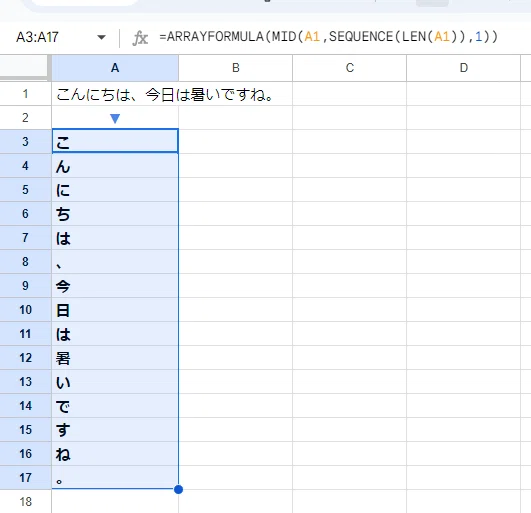Click cell A4 containing ん
The height and width of the screenshot is (513, 531).
(115, 166)
